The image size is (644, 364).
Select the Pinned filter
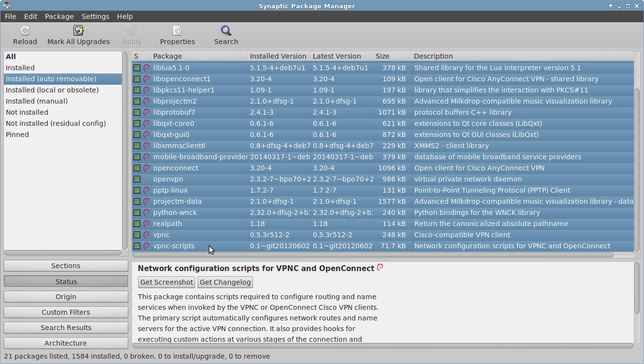(62, 135)
